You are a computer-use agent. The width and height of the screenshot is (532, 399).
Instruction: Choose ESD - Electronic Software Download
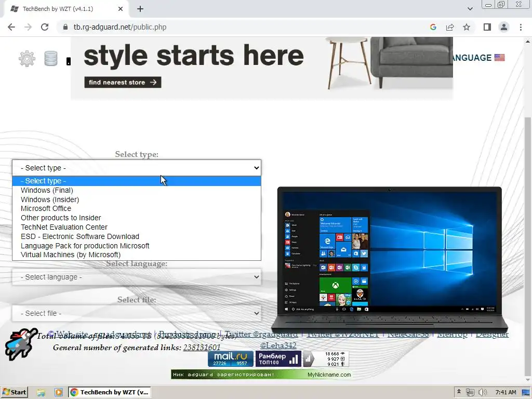pos(137,236)
